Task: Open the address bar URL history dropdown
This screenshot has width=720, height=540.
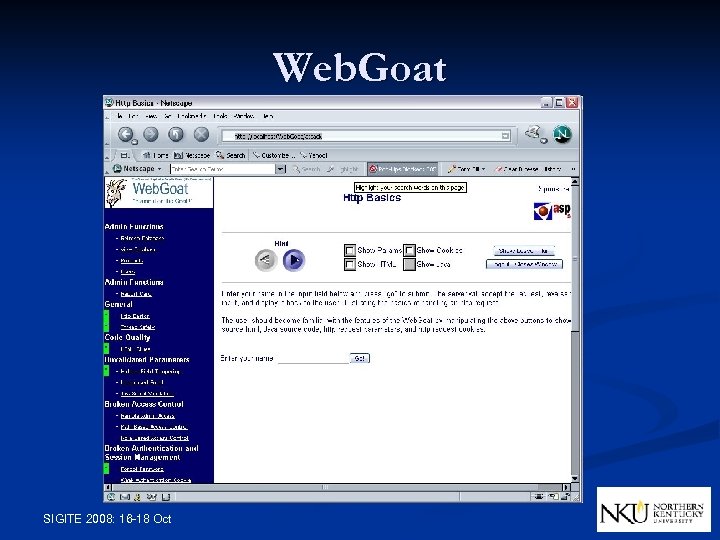Action: click(505, 136)
